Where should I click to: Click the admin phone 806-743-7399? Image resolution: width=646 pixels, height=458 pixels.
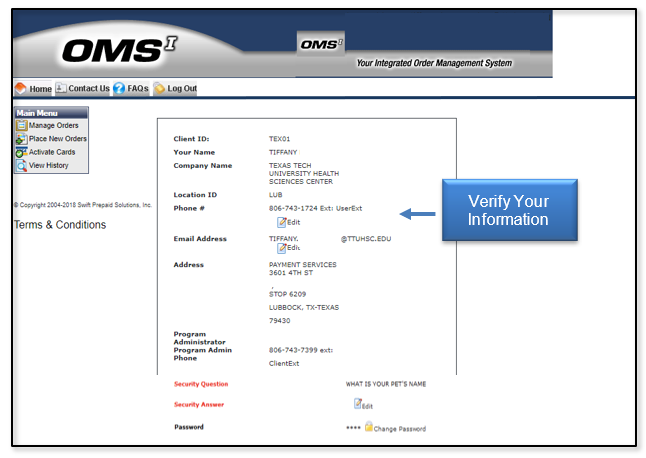coord(293,350)
